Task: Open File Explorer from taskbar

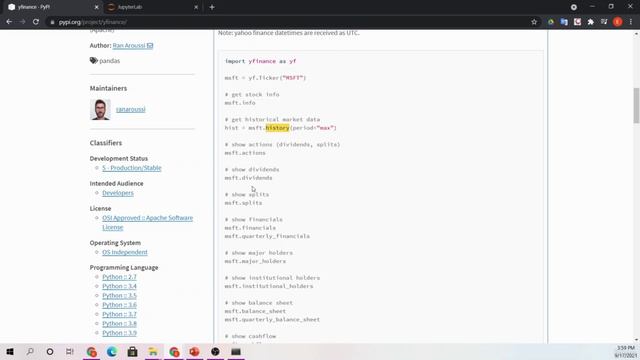Action: [x=153, y=351]
